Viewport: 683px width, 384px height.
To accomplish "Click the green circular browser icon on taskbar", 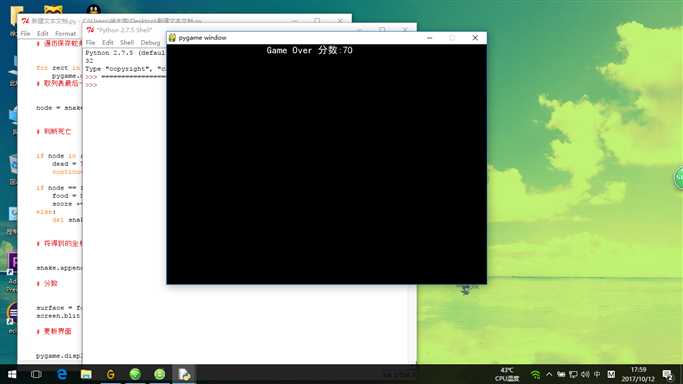I will pyautogui.click(x=159, y=374).
